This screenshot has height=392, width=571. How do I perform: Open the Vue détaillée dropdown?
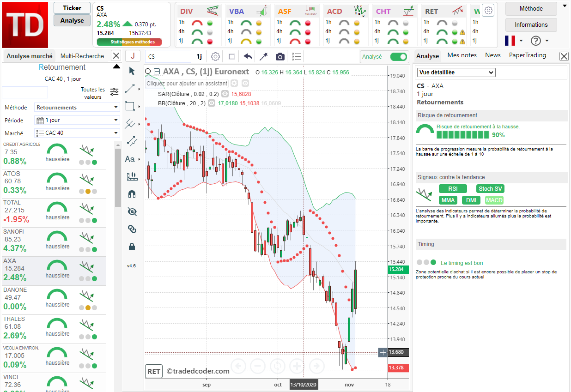[456, 72]
